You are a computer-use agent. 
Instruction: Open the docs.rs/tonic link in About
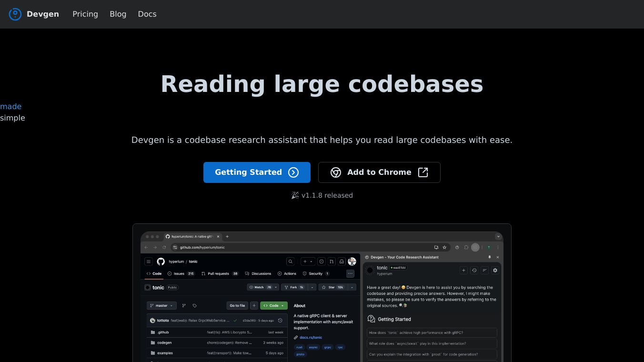[311, 338]
